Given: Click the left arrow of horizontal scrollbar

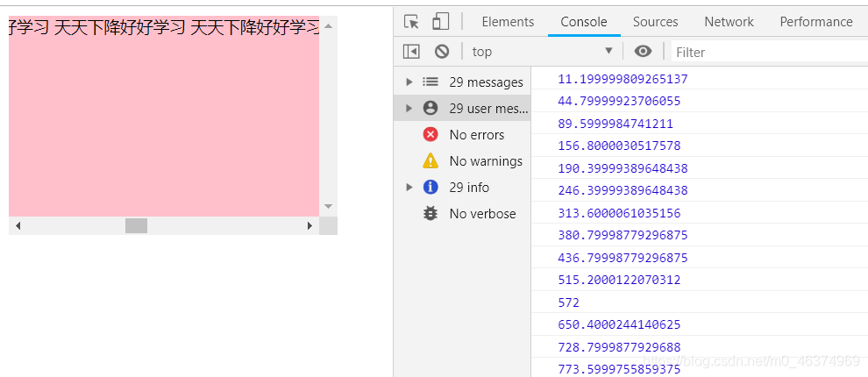Looking at the screenshot, I should (18, 226).
